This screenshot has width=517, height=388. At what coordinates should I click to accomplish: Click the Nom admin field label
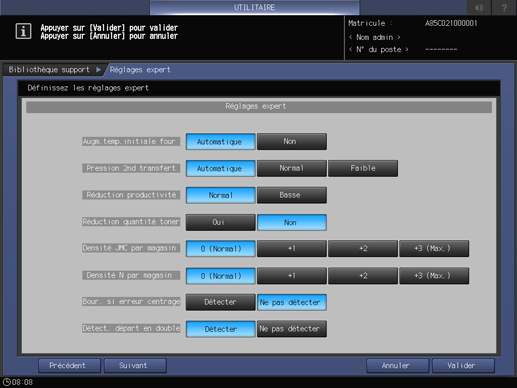(x=375, y=37)
